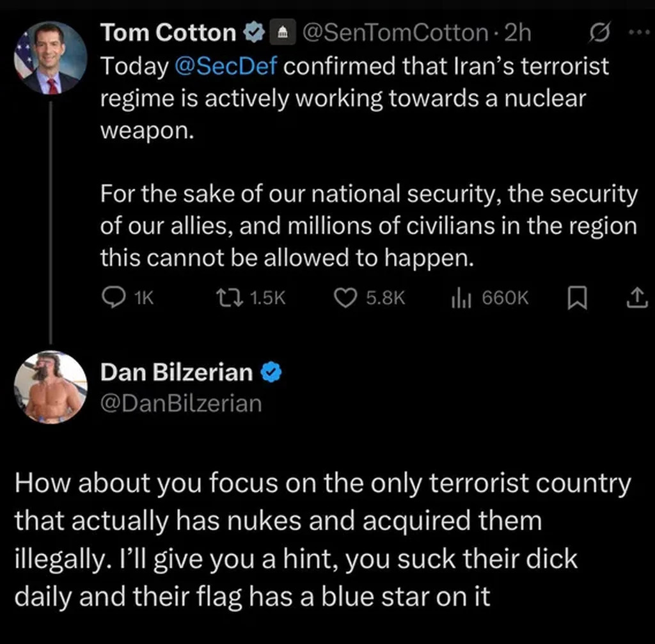The image size is (655, 644).
Task: Open the @DanBilzerian handle
Action: (x=181, y=403)
